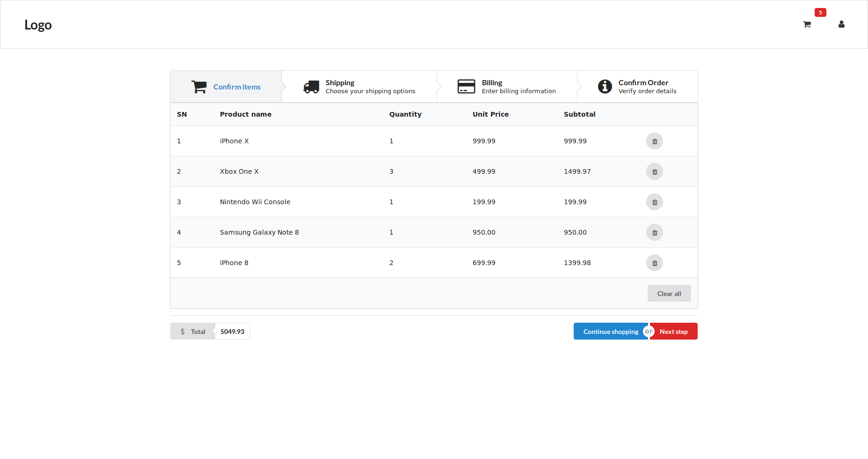Click the dollar sign icon next to Total
Viewport: 868px width, 459px height.
182,331
